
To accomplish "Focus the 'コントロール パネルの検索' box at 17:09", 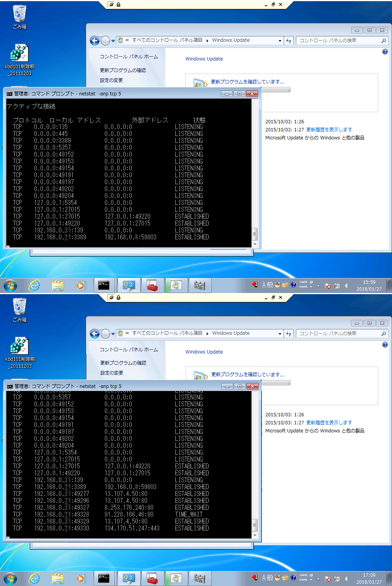I will [x=342, y=334].
